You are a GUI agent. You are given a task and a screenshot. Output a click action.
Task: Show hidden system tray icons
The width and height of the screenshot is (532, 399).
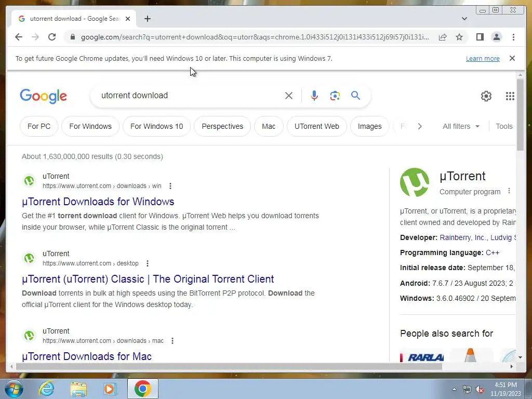coord(454,389)
